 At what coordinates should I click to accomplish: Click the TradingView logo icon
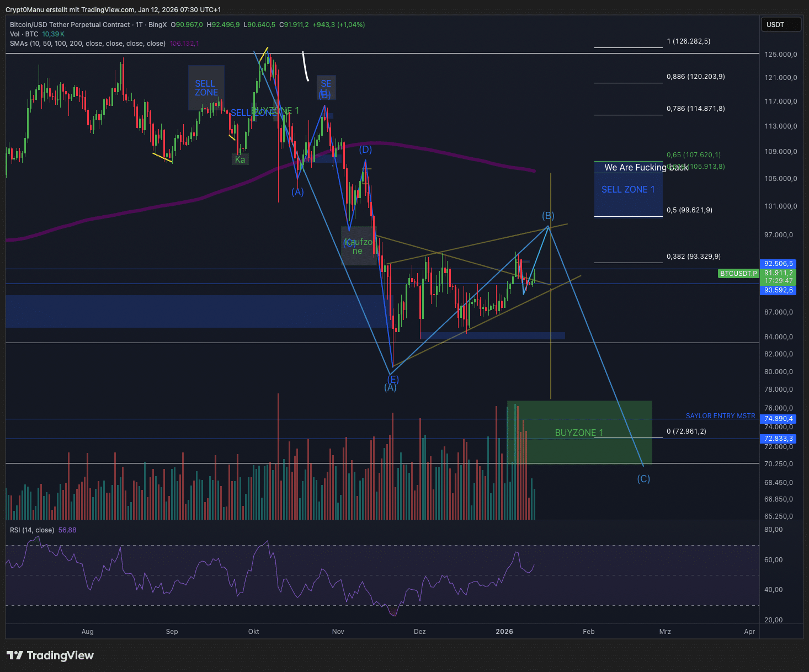click(x=15, y=655)
